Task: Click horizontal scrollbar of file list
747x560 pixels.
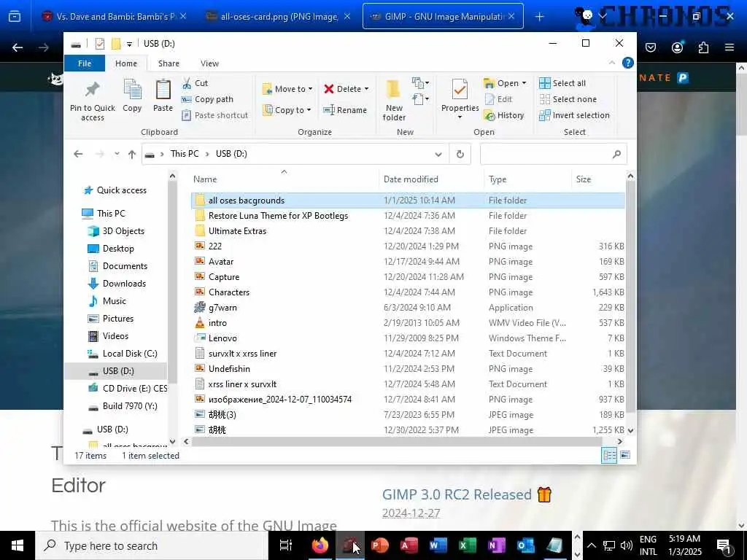Action: [x=396, y=441]
